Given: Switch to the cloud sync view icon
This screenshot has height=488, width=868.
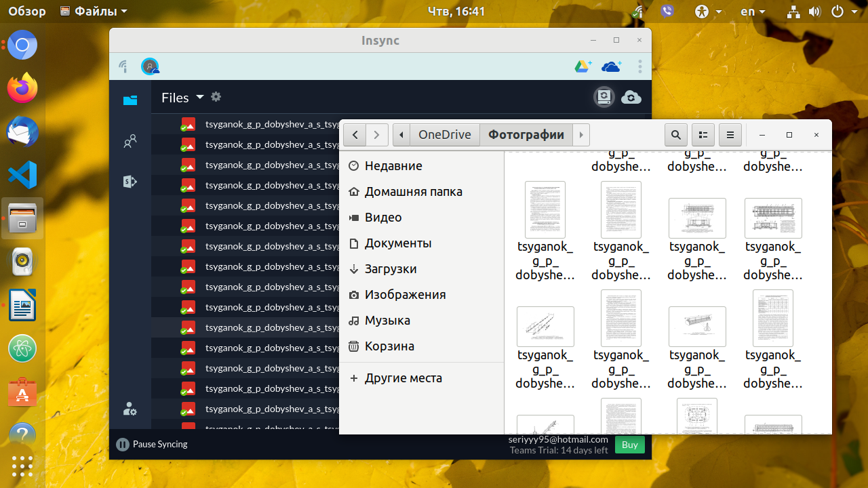Looking at the screenshot, I should point(631,98).
